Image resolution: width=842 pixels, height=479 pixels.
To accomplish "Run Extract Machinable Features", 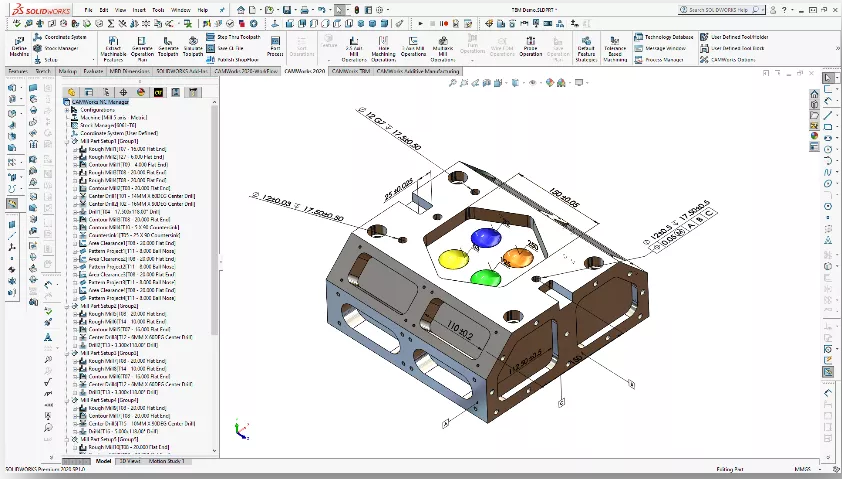I will 113,48.
